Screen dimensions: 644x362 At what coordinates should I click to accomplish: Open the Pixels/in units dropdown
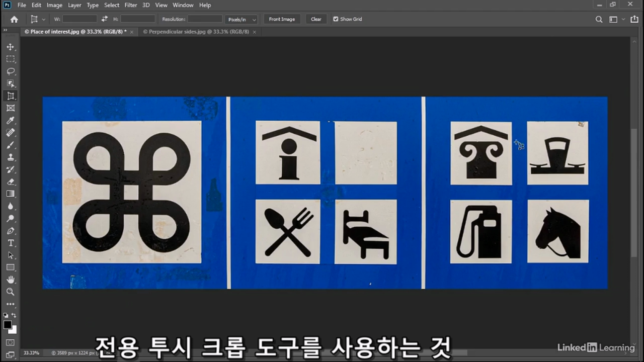(x=242, y=19)
